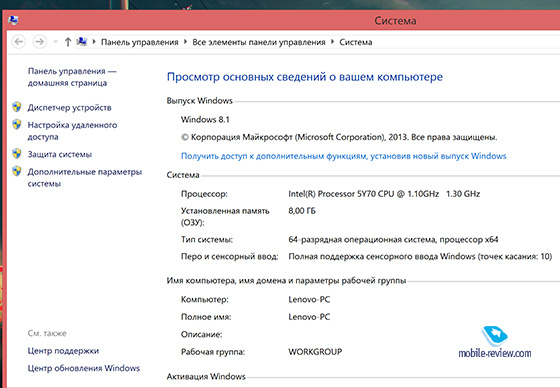Click processor value Intel(R) Processor 5Y70
Screen dimensions: 560x388
[384, 194]
